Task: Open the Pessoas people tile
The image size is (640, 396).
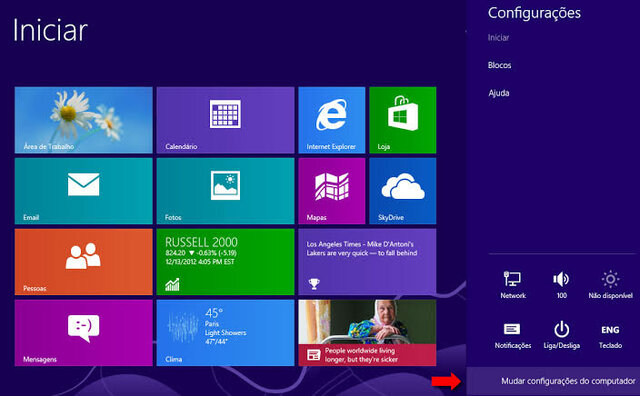Action: click(x=84, y=262)
